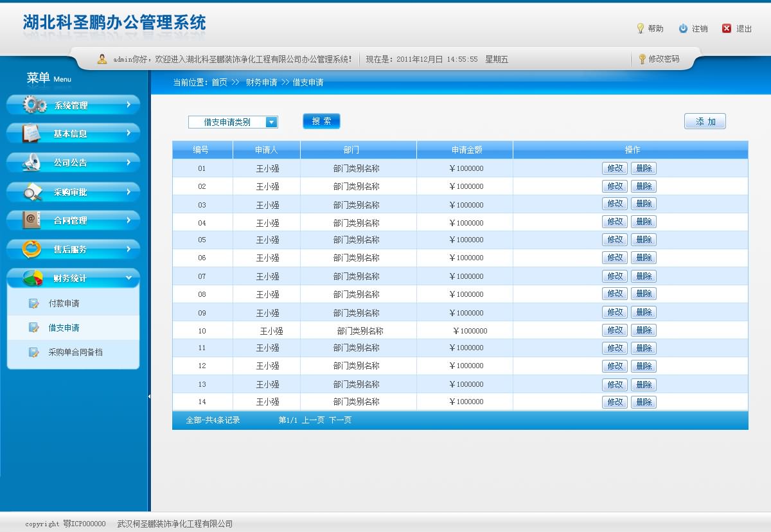
Task: Click 删除 for row 07
Action: pos(643,276)
